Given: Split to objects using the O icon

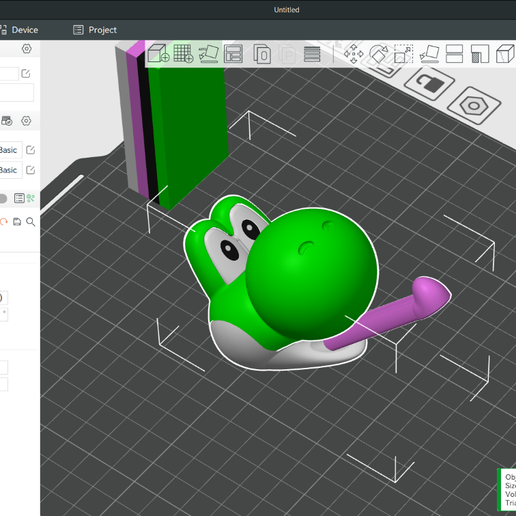Looking at the screenshot, I should [262, 54].
